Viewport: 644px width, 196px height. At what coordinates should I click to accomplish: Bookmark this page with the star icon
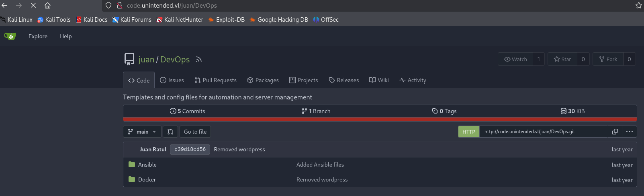(639, 5)
